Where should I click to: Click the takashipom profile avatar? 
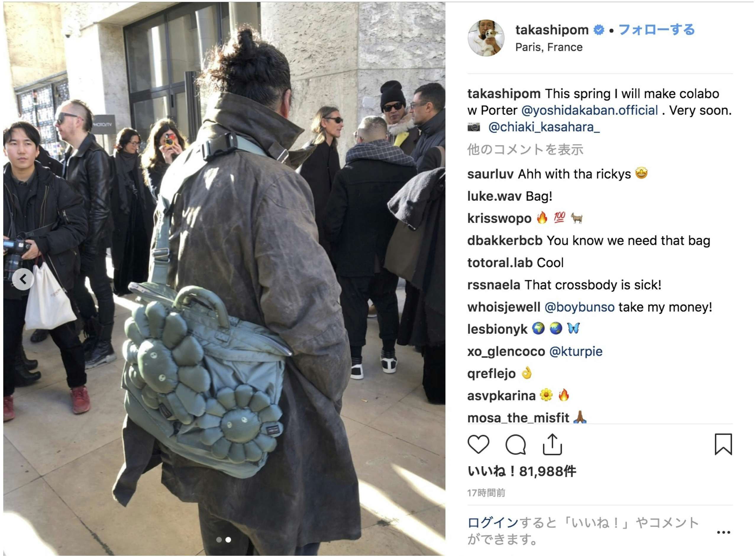tap(486, 38)
